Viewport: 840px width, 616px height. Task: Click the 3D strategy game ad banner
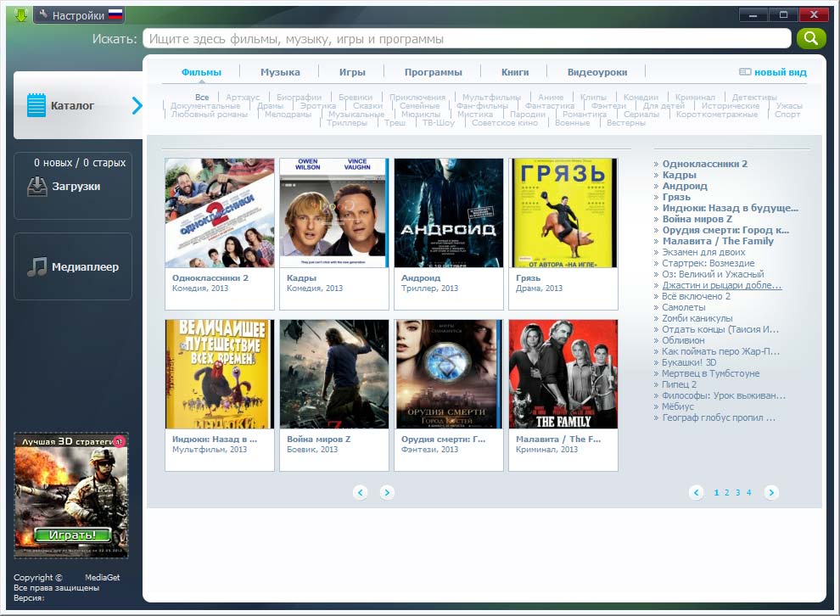click(71, 496)
